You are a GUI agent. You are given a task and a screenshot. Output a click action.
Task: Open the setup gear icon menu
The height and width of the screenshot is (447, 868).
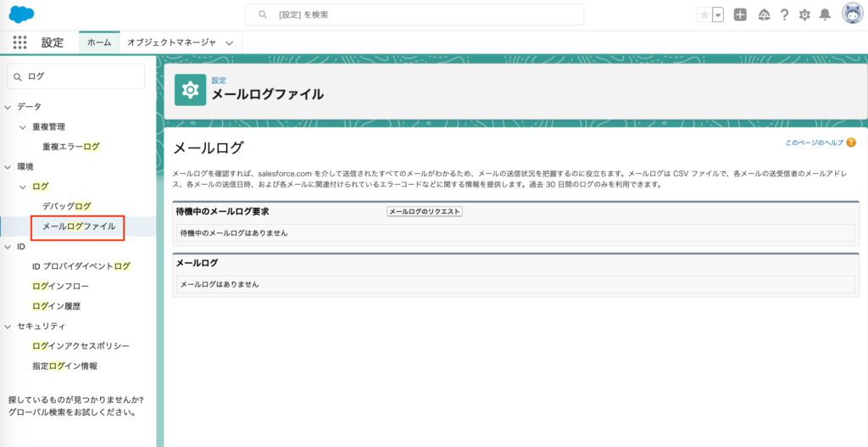click(x=804, y=14)
